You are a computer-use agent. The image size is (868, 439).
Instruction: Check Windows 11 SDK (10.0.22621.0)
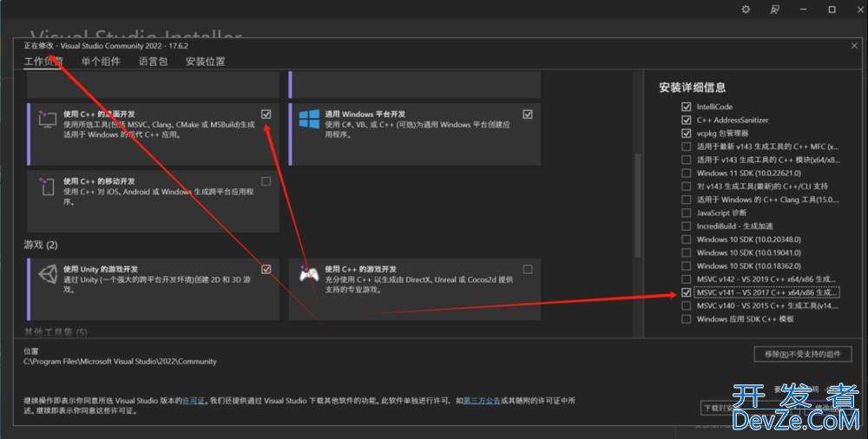coord(687,173)
